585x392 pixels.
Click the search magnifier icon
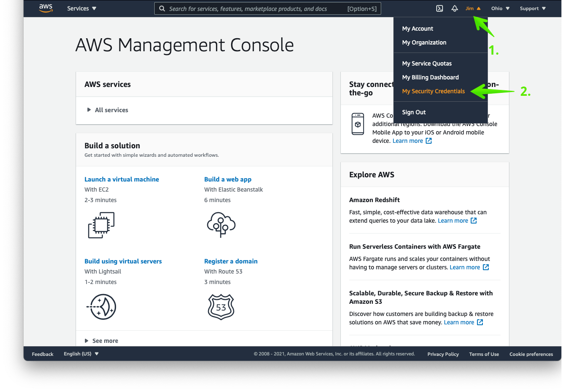click(162, 8)
